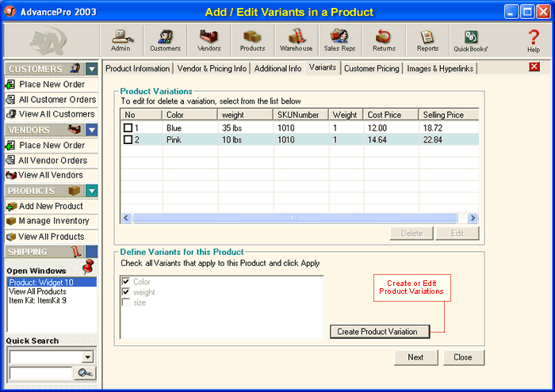Tick the checkbox for variation 2 Pink
555x392 pixels.
pos(128,139)
